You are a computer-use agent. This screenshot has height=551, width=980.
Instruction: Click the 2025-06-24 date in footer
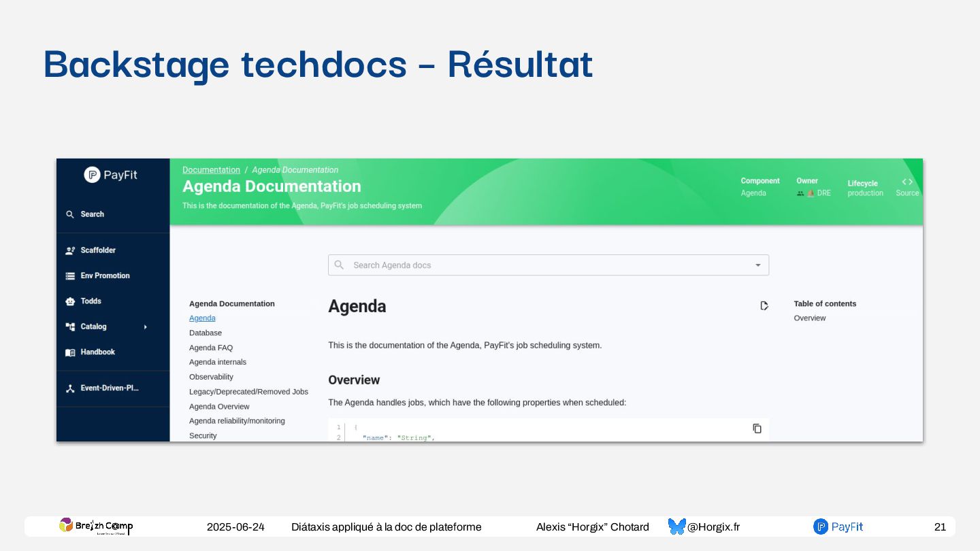pyautogui.click(x=235, y=527)
